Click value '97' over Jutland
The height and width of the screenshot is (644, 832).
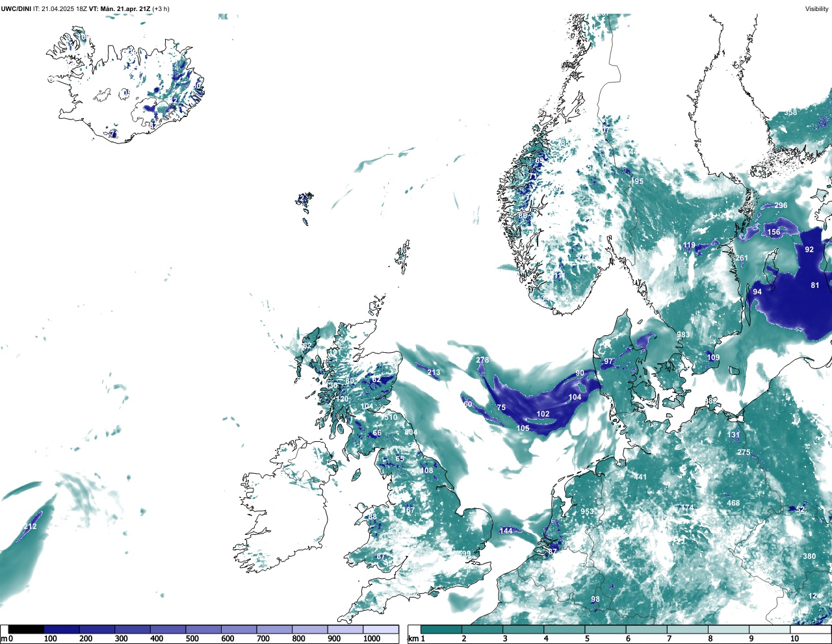(x=608, y=361)
